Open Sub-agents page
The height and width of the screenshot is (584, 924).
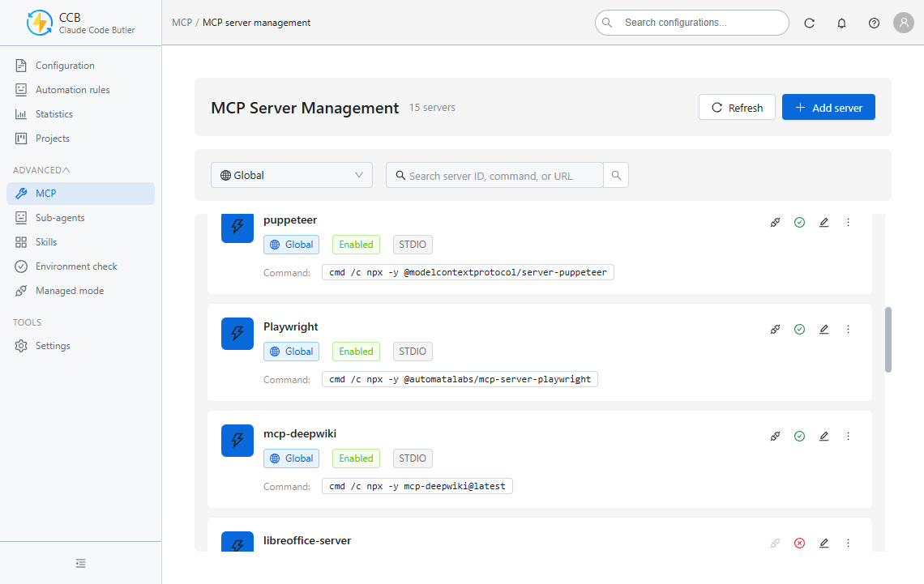(x=81, y=218)
